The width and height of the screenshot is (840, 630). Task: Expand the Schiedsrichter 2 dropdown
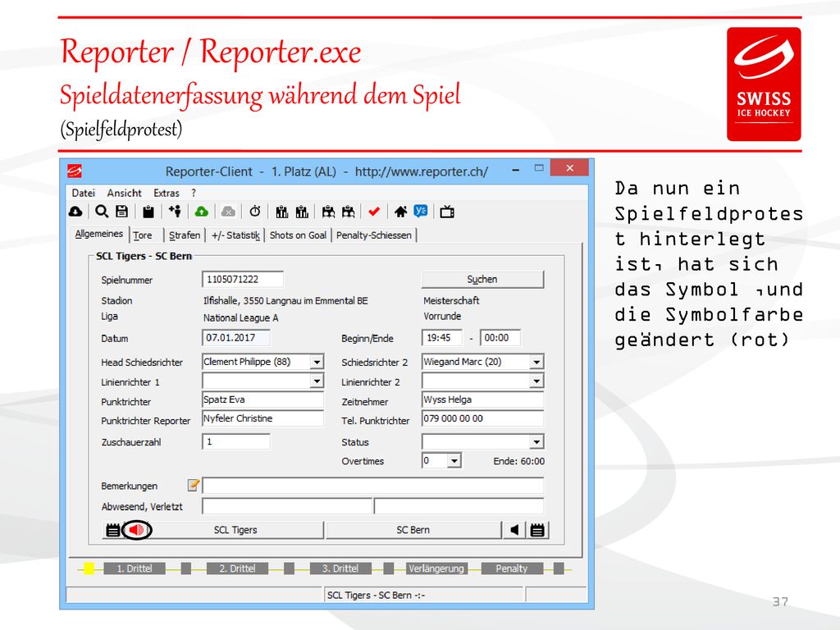coord(536,362)
